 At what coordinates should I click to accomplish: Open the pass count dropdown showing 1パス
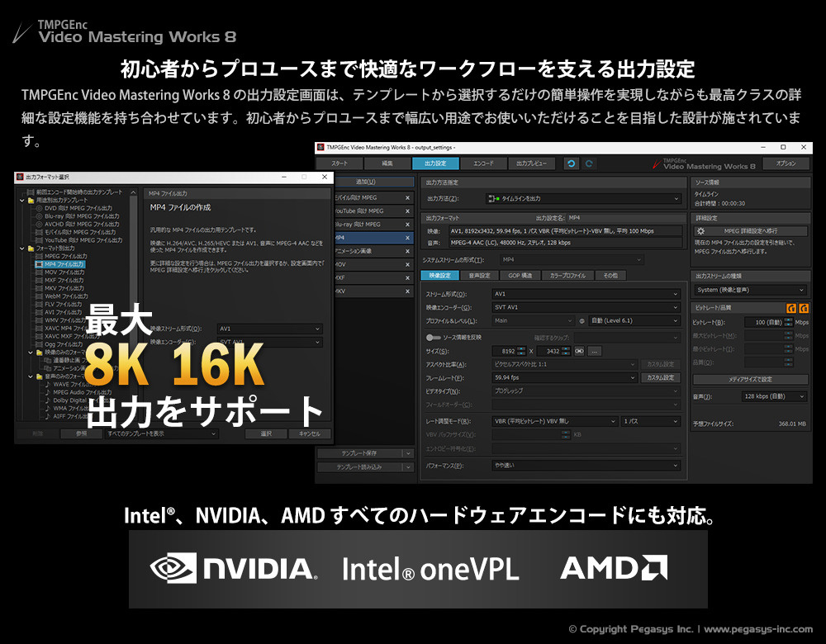click(x=651, y=421)
